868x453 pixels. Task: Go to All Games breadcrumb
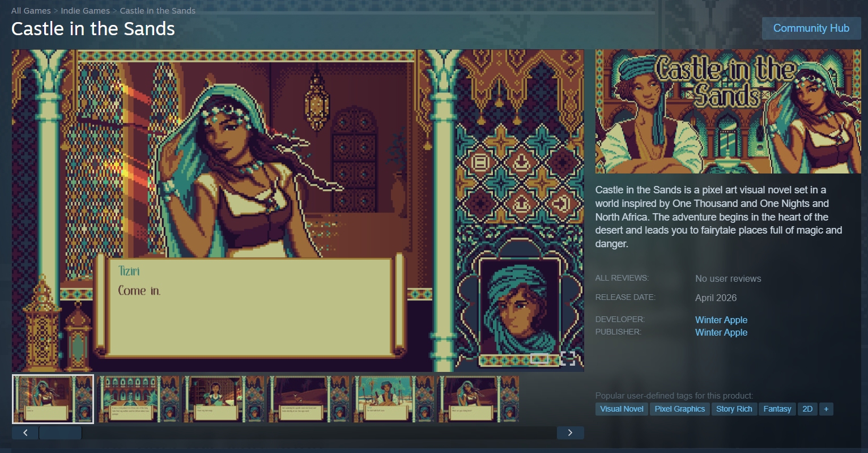point(31,11)
